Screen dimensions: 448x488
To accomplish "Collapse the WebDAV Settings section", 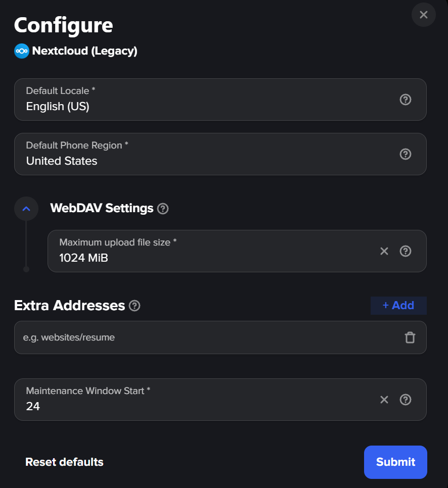I will click(x=26, y=209).
